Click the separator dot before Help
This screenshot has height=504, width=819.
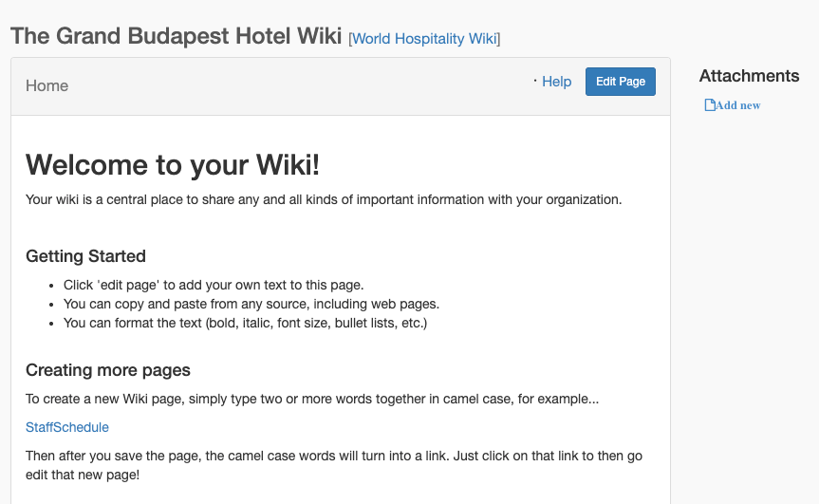pyautogui.click(x=535, y=81)
